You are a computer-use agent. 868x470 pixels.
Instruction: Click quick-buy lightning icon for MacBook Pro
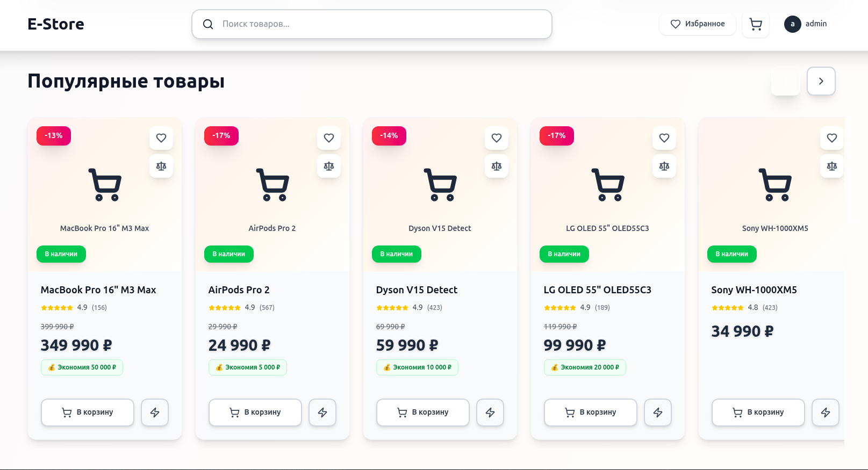click(155, 413)
